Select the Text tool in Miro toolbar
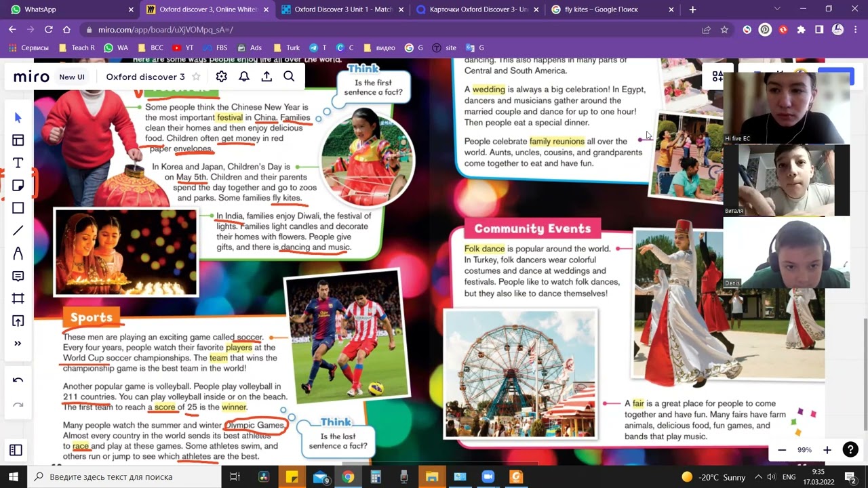 [x=18, y=163]
